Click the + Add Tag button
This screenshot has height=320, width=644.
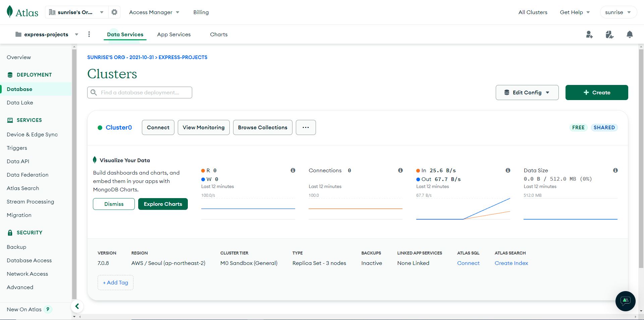pos(115,282)
